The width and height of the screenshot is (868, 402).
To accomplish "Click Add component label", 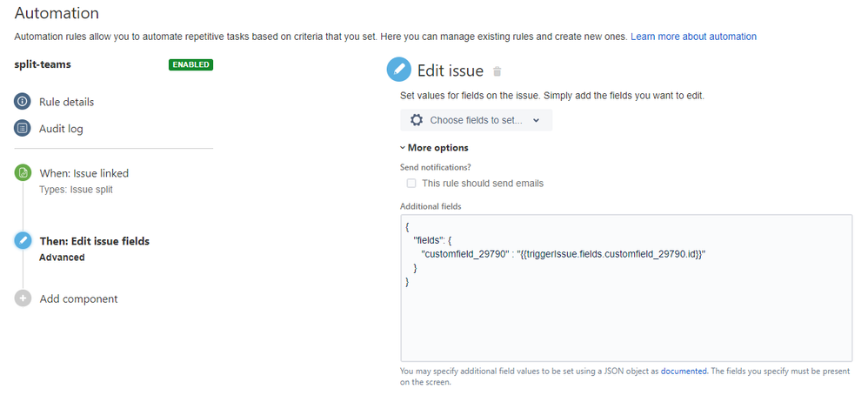I will [78, 299].
